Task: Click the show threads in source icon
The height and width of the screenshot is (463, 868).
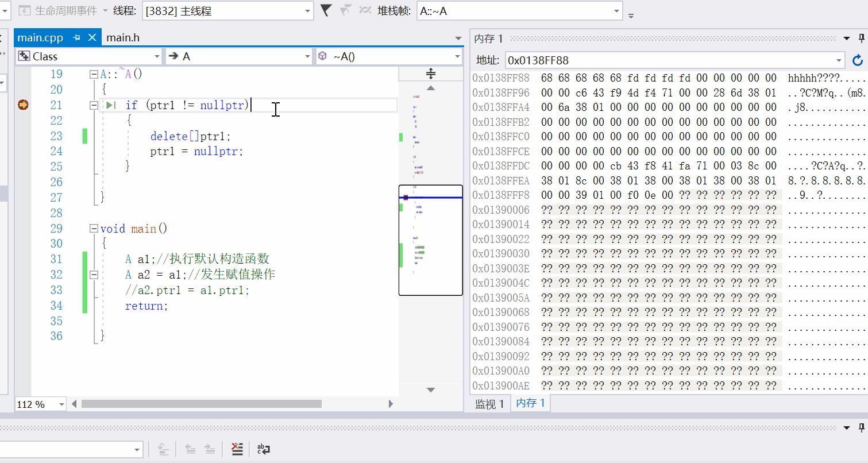Action: 365,10
